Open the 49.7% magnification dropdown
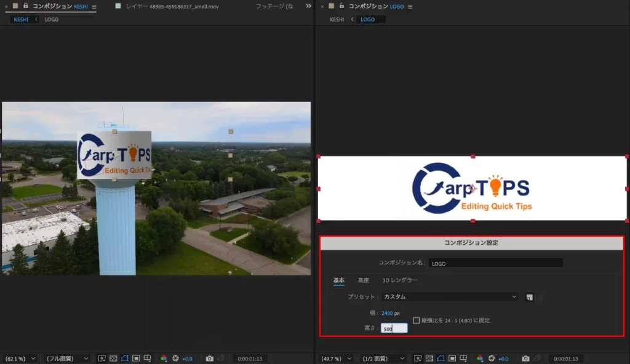 (x=337, y=359)
